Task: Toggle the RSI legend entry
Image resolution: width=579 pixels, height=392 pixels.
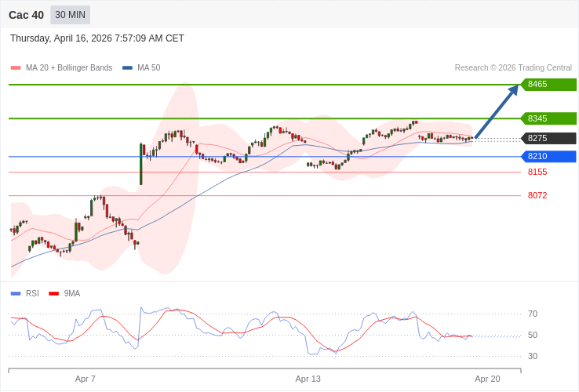Action: (32, 293)
